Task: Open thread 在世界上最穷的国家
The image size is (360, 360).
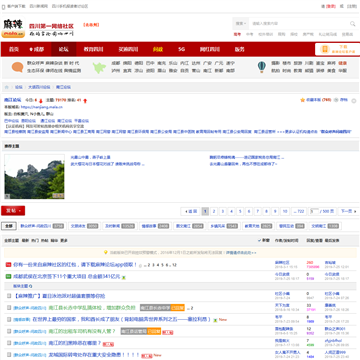Action: pyautogui.click(x=122, y=319)
